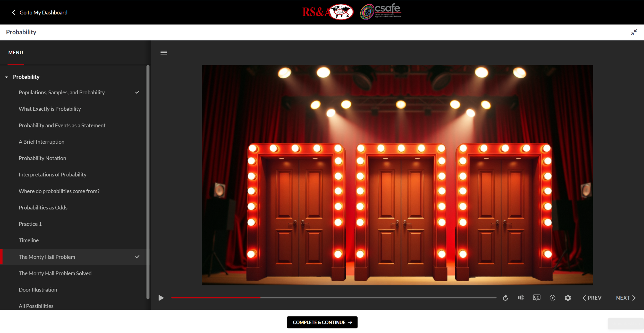Collapse the sidebar with the hamburger icon
Image resolution: width=644 pixels, height=333 pixels.
164,53
